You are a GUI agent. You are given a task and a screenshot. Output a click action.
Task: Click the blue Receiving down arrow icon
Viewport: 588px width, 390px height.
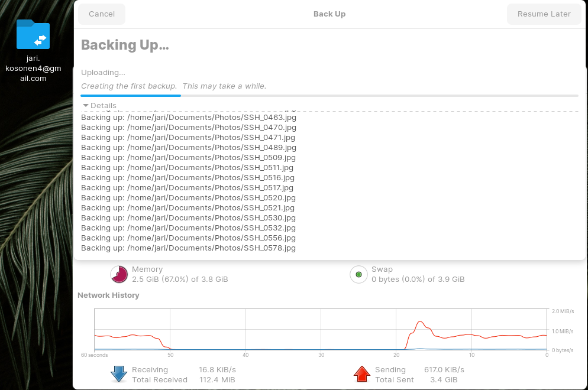119,374
